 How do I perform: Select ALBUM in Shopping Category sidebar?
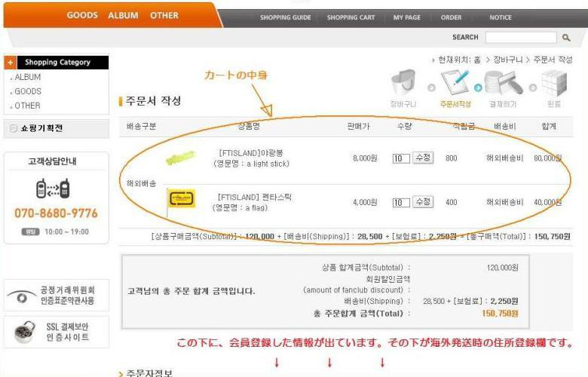(27, 77)
